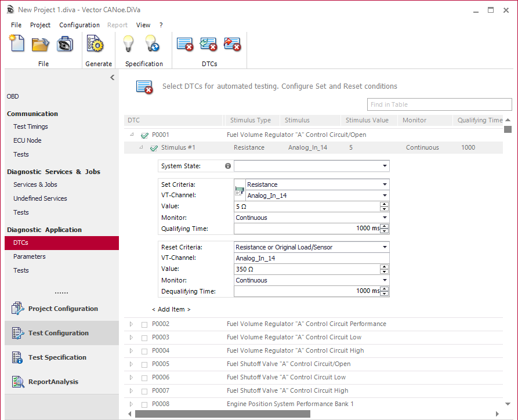
Task: Enable the P0008 DTC checkbox
Action: (x=144, y=404)
